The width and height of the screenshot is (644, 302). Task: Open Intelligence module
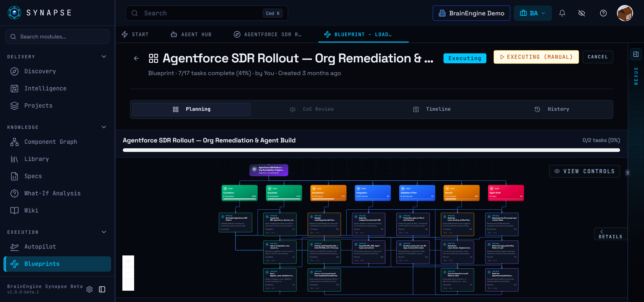pyautogui.click(x=57, y=88)
